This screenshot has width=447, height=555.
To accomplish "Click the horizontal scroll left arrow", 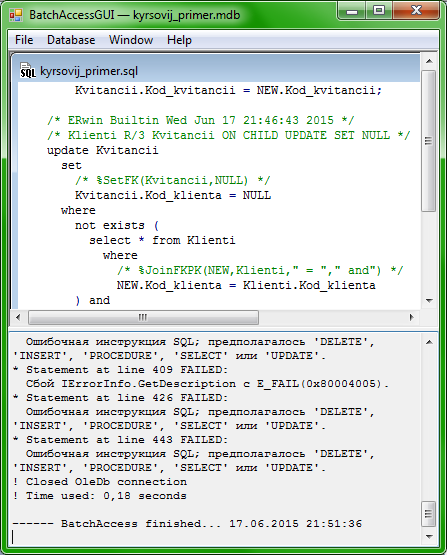I will [18, 317].
